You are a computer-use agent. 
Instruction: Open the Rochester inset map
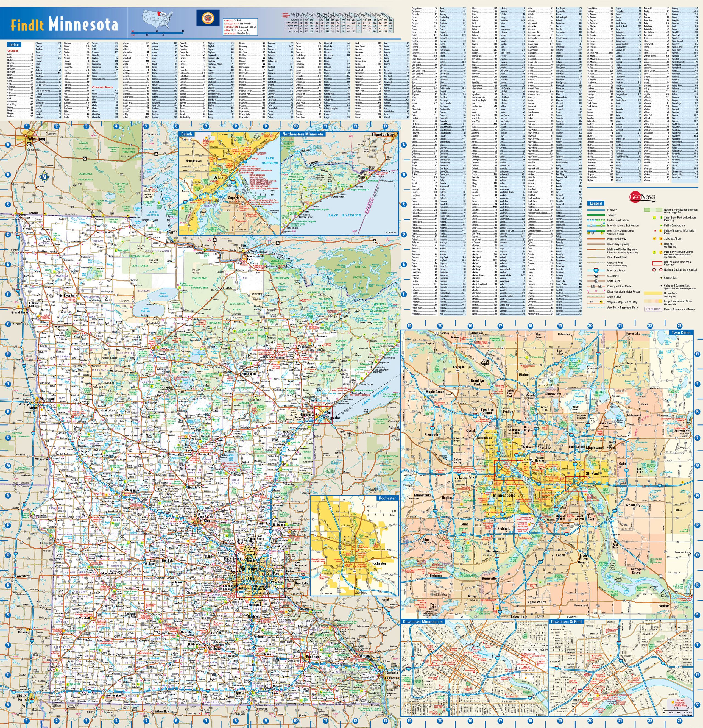[355, 546]
